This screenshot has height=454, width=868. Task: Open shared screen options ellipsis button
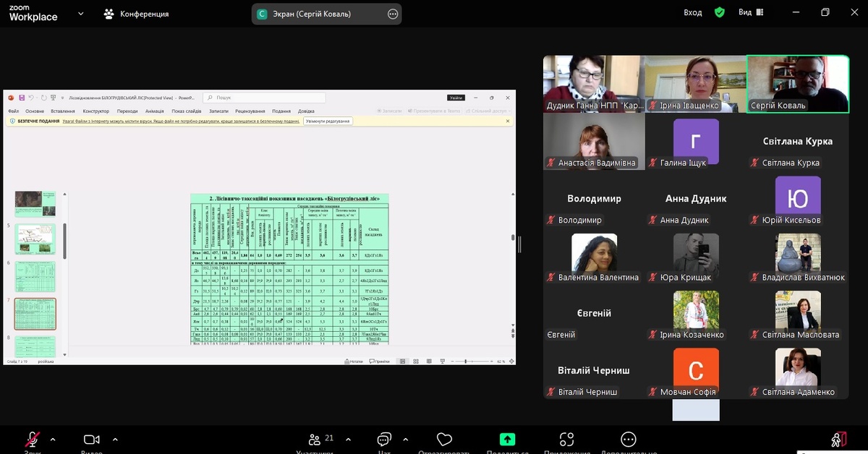click(x=393, y=14)
